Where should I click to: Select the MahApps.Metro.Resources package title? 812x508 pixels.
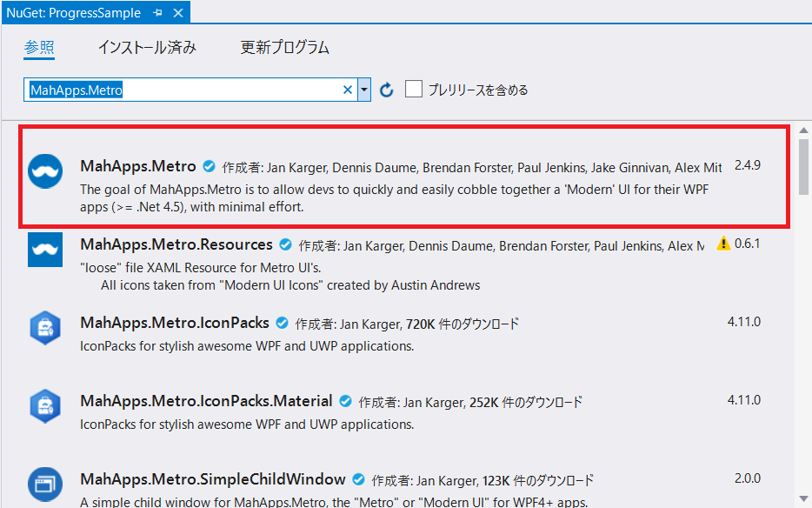176,244
